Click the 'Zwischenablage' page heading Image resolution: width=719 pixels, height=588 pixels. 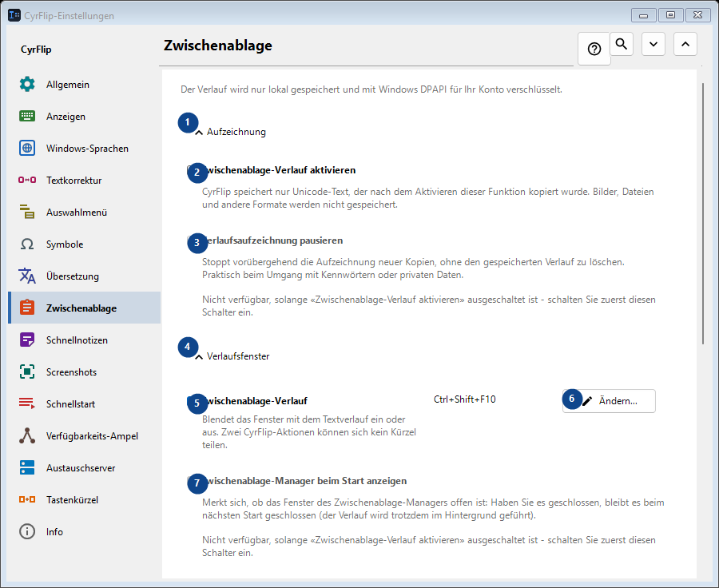pyautogui.click(x=218, y=46)
